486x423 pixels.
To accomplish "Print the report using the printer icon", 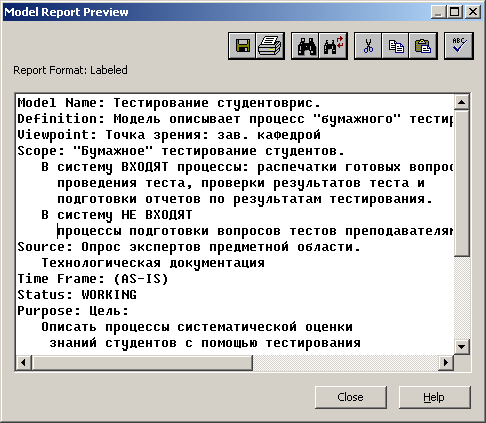I will click(270, 46).
